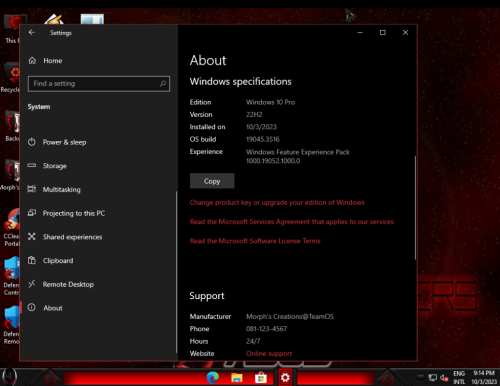This screenshot has height=386, width=500.
Task: Close the Settings window
Action: pyautogui.click(x=405, y=32)
